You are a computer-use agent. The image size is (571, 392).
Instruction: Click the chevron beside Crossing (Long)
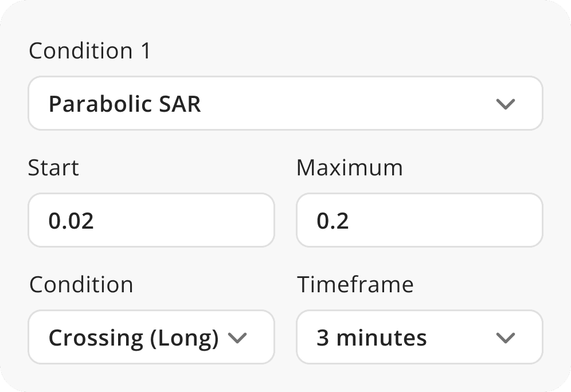(x=237, y=338)
